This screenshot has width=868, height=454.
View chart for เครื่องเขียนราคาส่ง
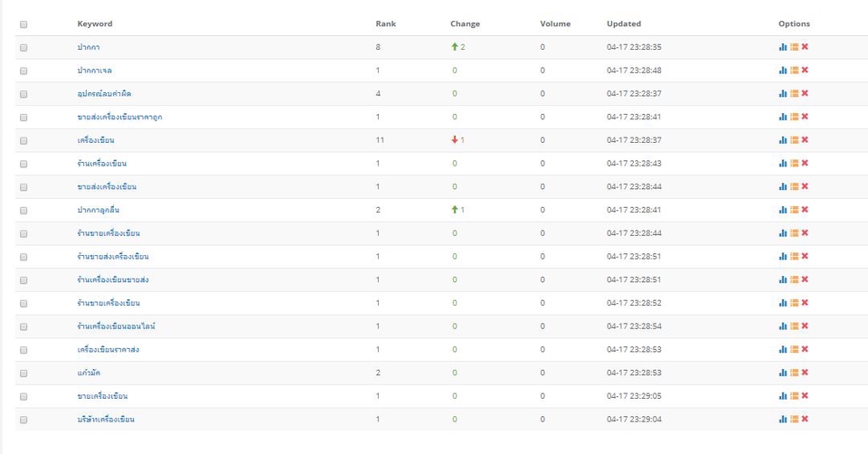click(x=783, y=349)
